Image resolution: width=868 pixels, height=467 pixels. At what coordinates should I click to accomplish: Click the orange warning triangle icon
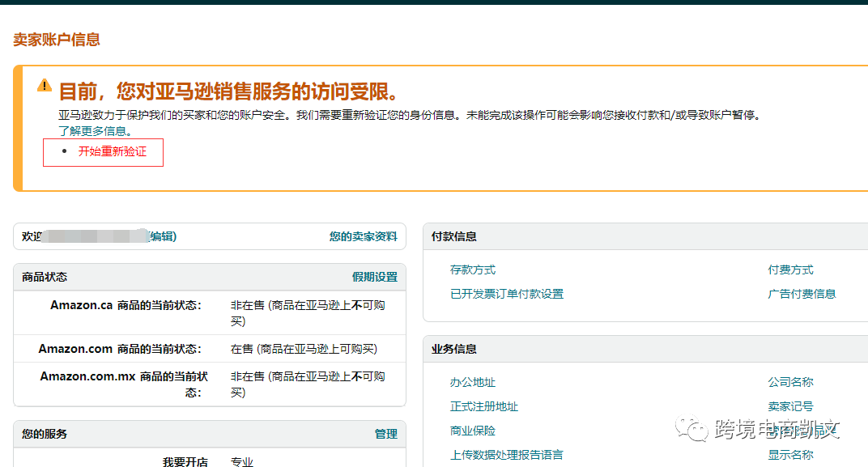point(45,85)
